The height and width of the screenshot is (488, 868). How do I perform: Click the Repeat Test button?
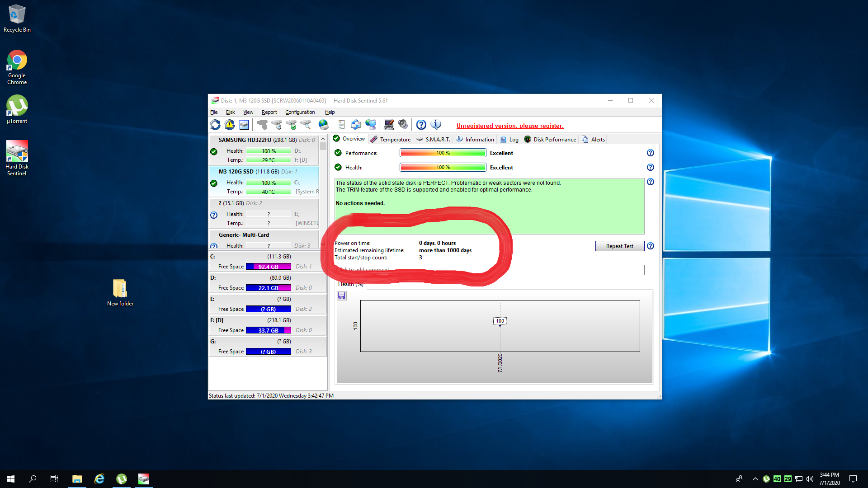pos(620,246)
